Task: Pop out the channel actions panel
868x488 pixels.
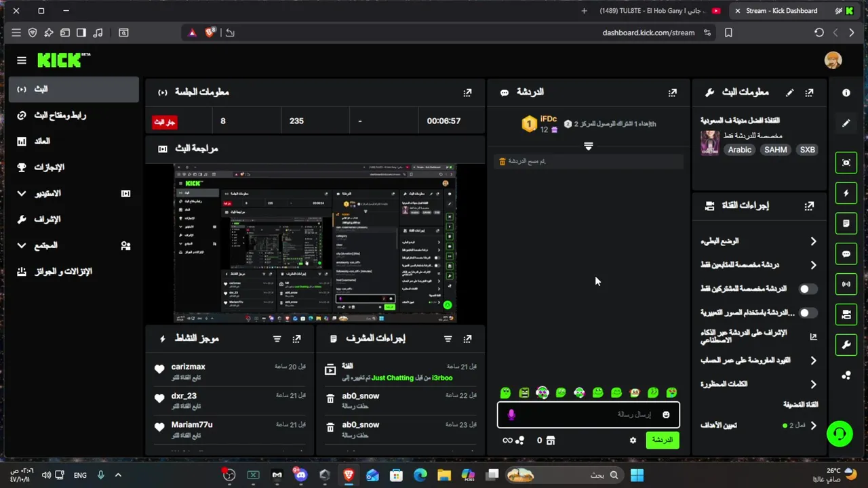Action: click(x=809, y=205)
